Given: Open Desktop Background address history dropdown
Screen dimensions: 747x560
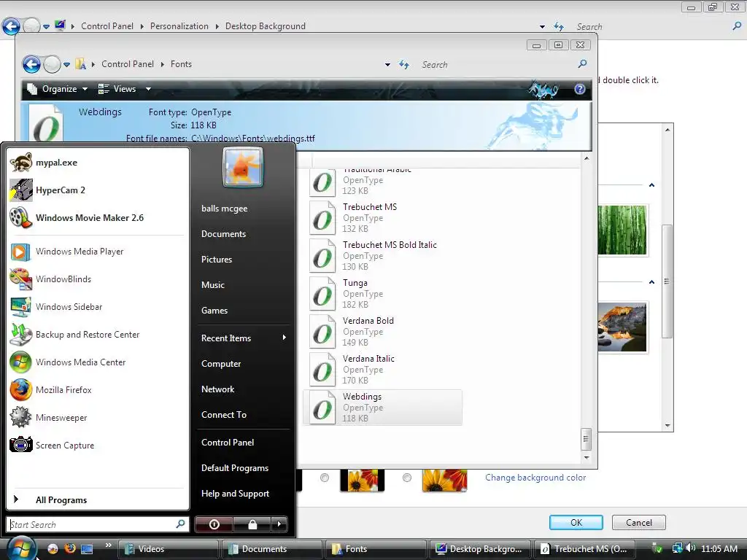Looking at the screenshot, I should (x=542, y=27).
